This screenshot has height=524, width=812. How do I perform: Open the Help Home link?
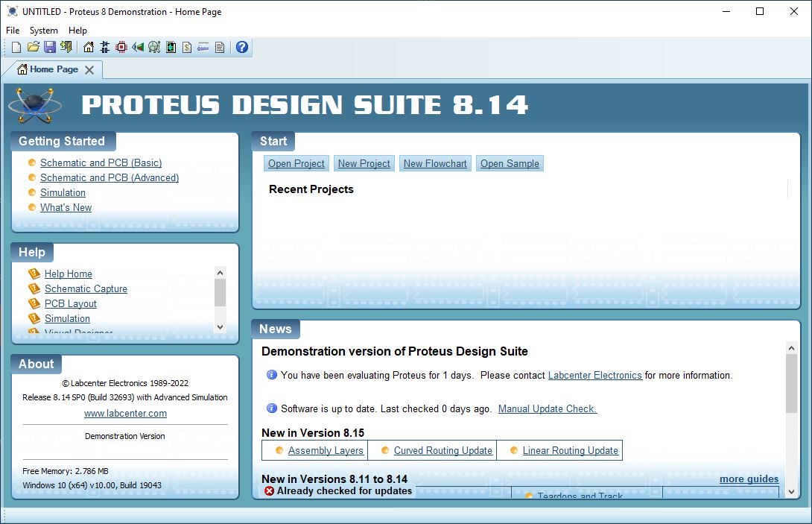[69, 274]
